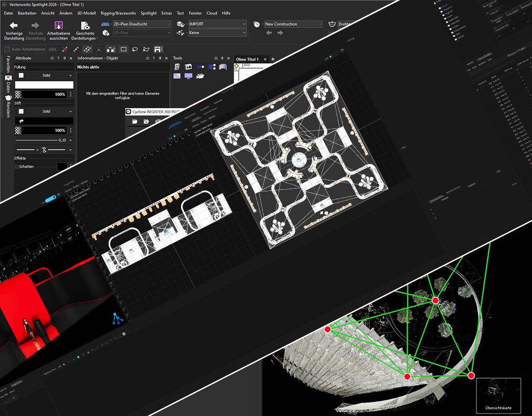Enable the Schatten checkbox
The height and width of the screenshot is (416, 532).
pos(16,166)
